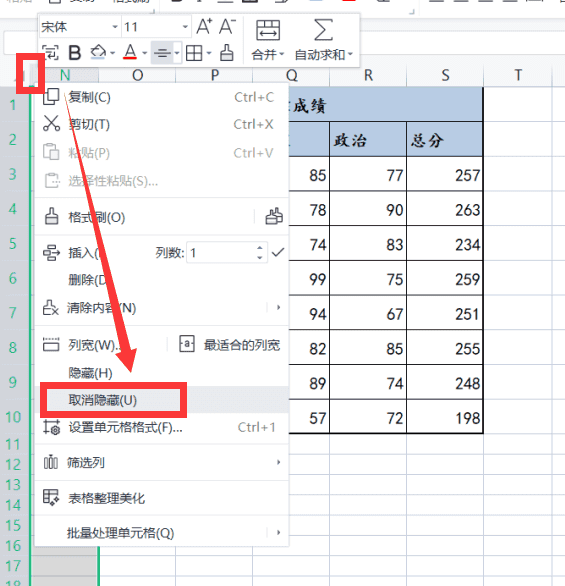Expand the 自动求和 dropdown arrow

(350, 55)
